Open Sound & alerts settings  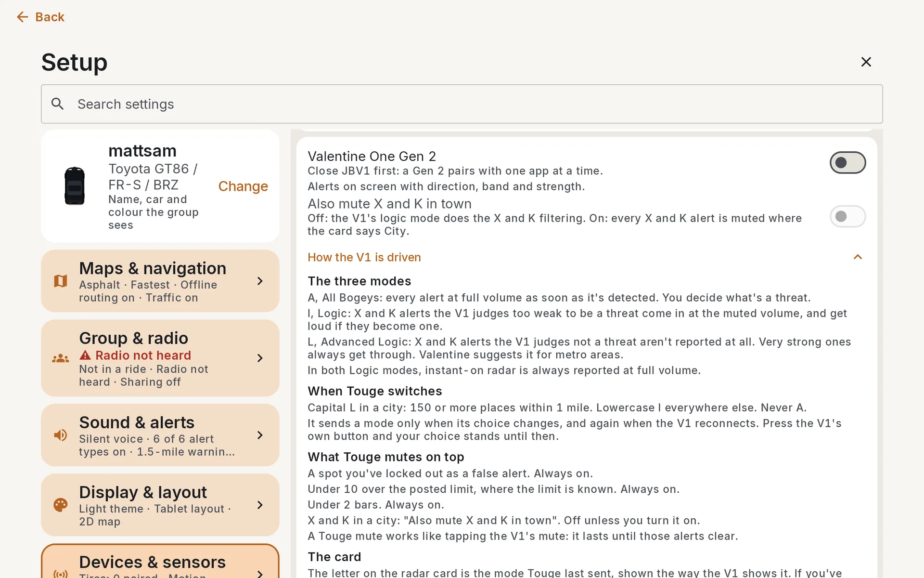[x=160, y=435]
